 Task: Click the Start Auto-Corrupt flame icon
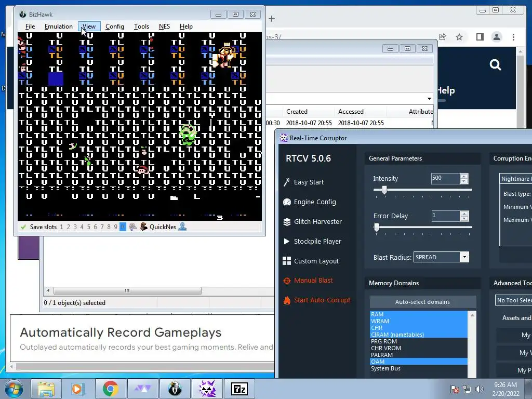287,300
